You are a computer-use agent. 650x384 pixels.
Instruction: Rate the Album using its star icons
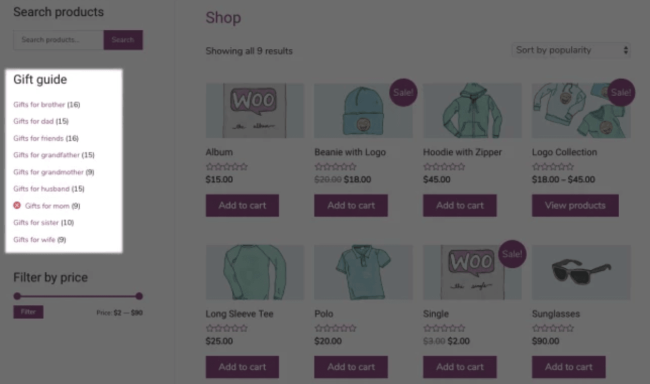point(227,167)
